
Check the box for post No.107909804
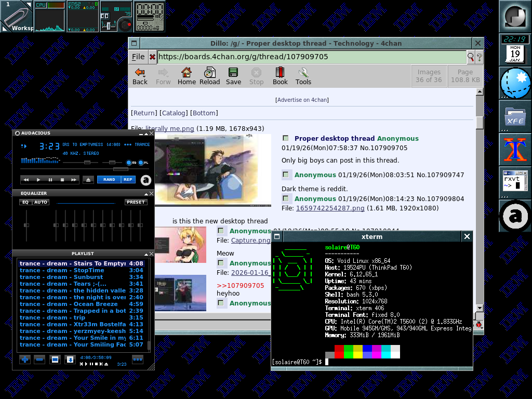pos(286,198)
